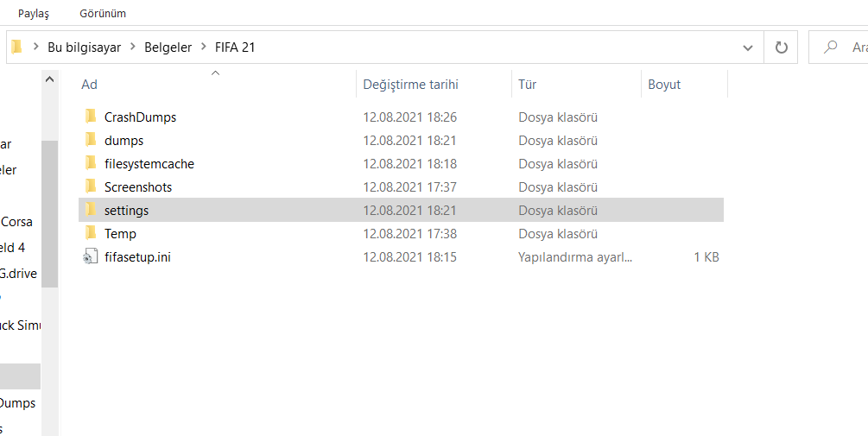Open the Görünüm ribbon tab

103,13
